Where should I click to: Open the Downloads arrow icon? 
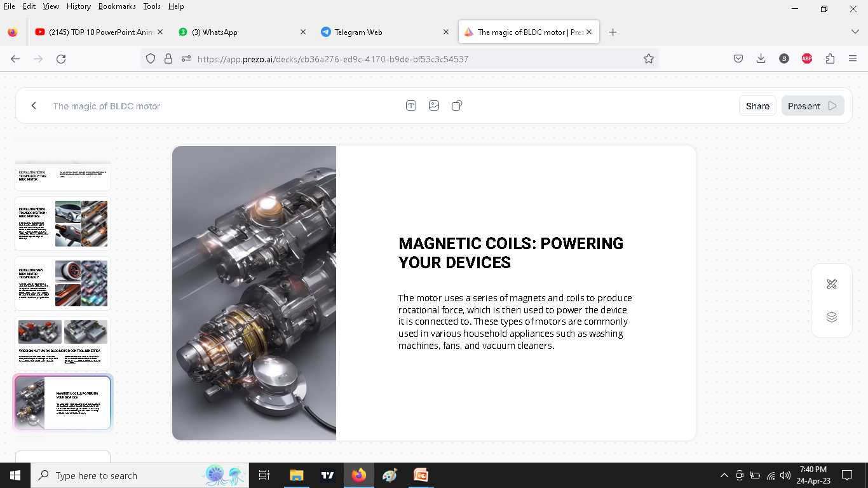coord(761,58)
